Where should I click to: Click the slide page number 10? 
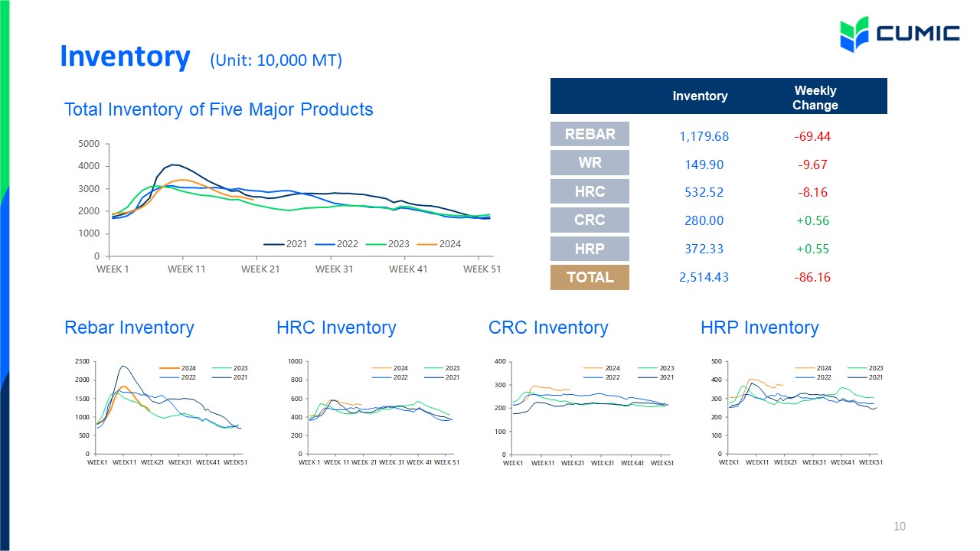point(900,526)
